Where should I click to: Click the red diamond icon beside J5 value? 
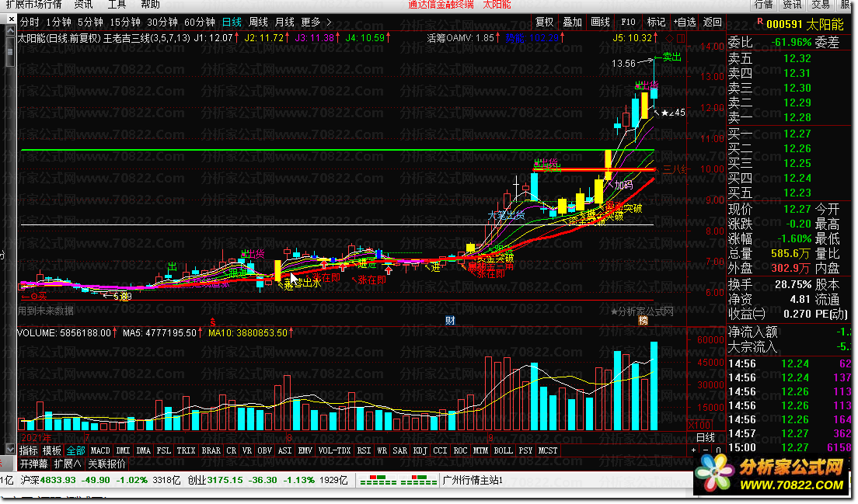[x=668, y=38]
